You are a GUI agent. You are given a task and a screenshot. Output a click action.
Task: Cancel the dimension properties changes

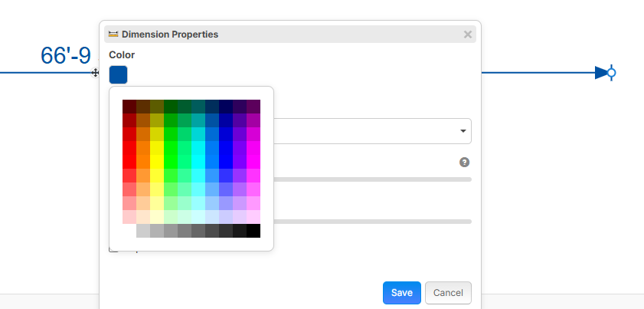point(448,293)
